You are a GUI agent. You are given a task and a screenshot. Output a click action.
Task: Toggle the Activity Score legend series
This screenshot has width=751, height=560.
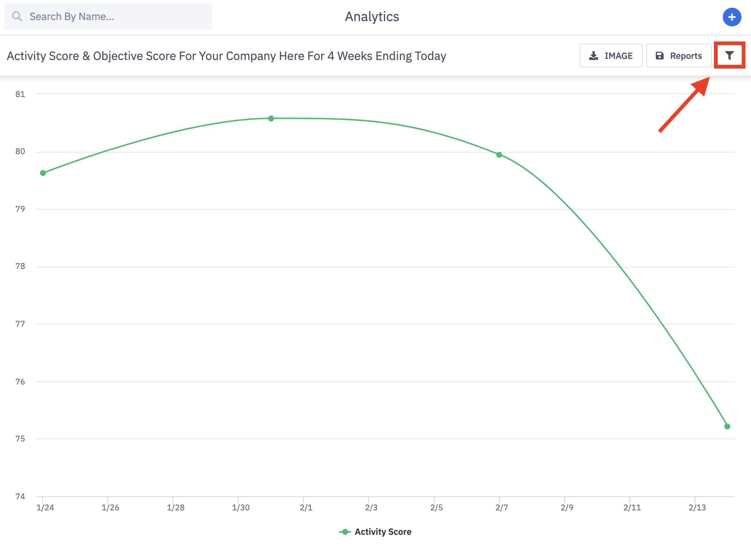(383, 532)
